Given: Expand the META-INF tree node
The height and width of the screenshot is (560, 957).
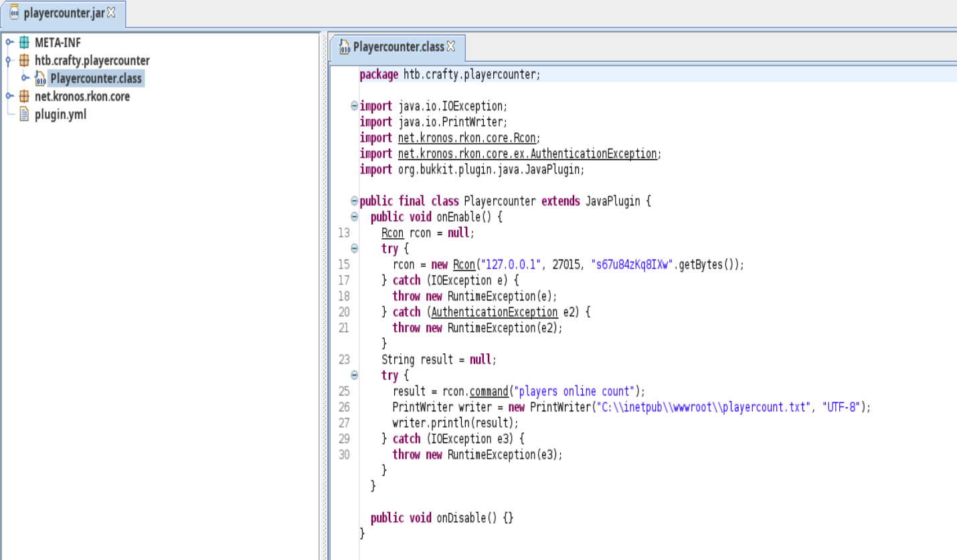Looking at the screenshot, I should coord(9,42).
